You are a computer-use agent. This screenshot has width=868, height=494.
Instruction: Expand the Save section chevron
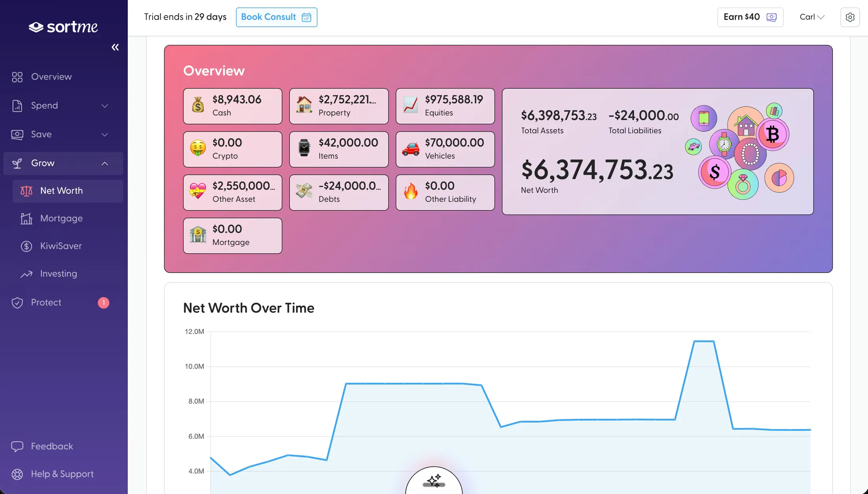pyautogui.click(x=105, y=135)
